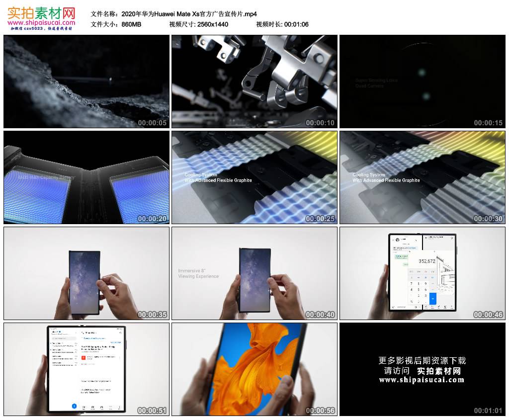This screenshot has width=509, height=420.
Task: Select the video size value 2560x1440
Action: [213, 24]
